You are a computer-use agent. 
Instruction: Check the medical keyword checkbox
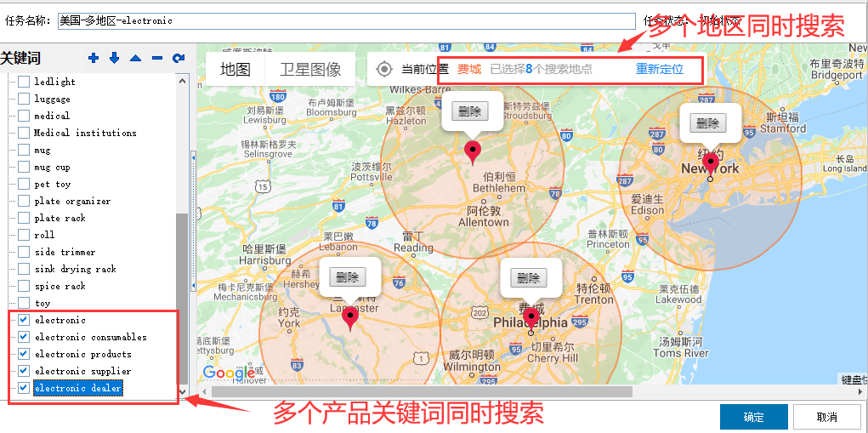tap(24, 116)
